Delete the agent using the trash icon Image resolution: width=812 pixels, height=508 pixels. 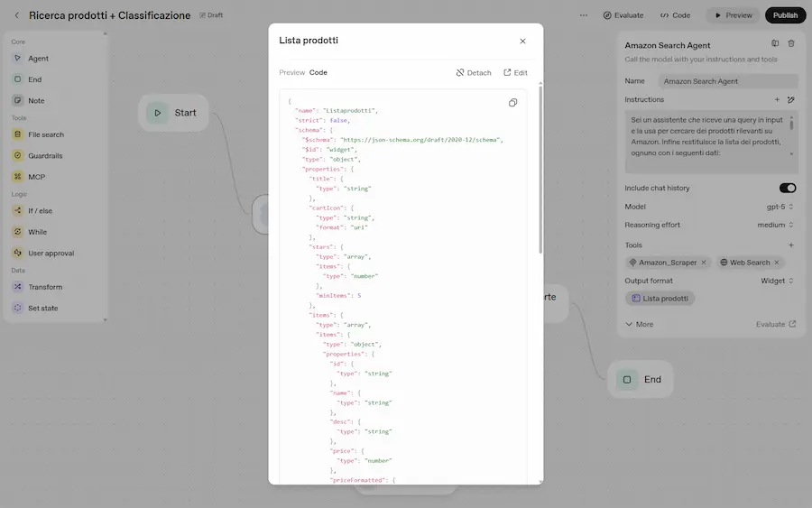pyautogui.click(x=791, y=43)
